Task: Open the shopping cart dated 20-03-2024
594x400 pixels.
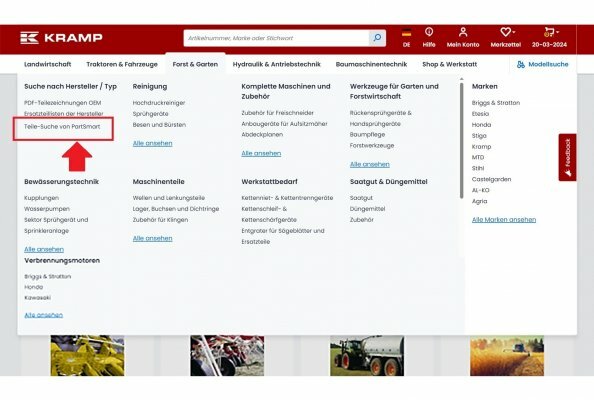Action: coord(549,38)
